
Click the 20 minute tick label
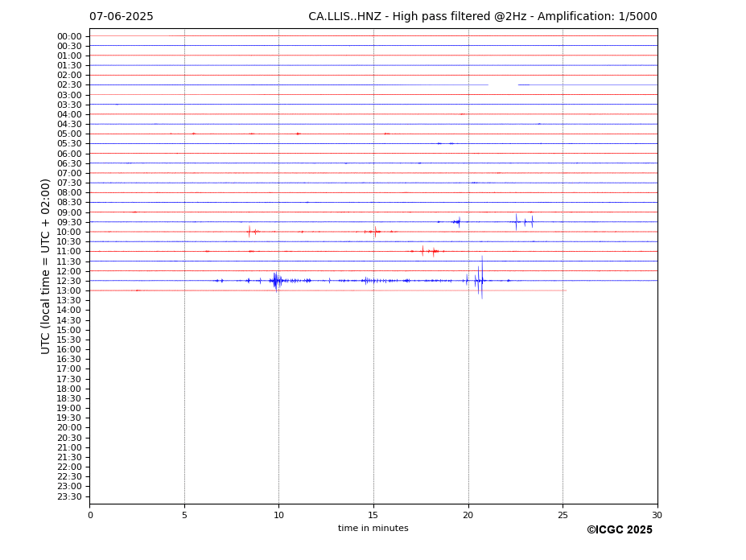(x=468, y=515)
